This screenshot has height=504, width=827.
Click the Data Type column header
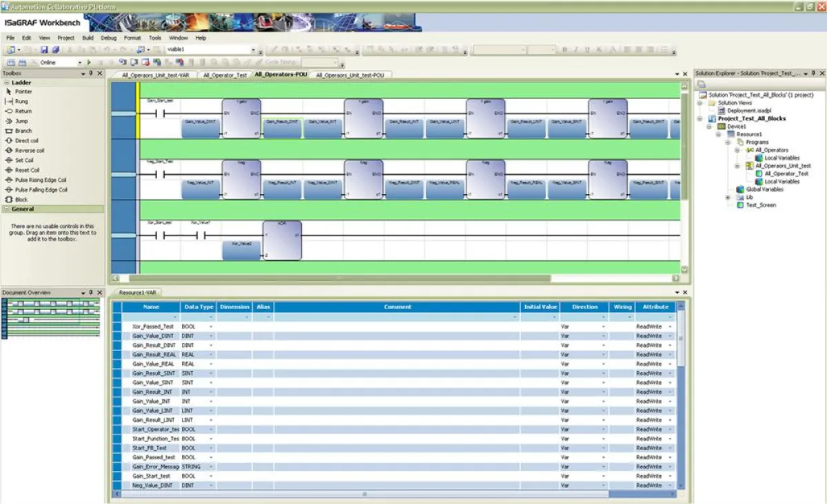tap(198, 307)
